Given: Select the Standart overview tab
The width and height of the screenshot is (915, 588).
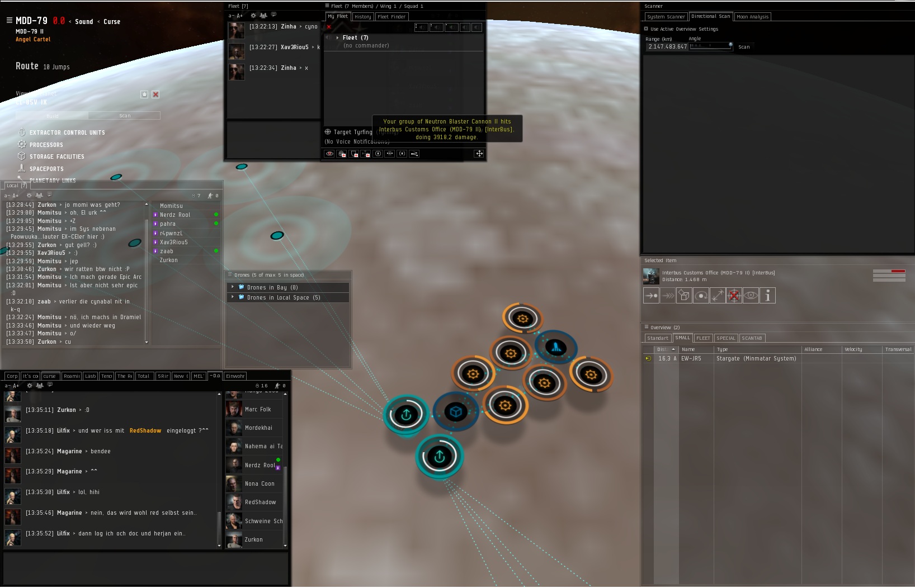Looking at the screenshot, I should pyautogui.click(x=658, y=338).
